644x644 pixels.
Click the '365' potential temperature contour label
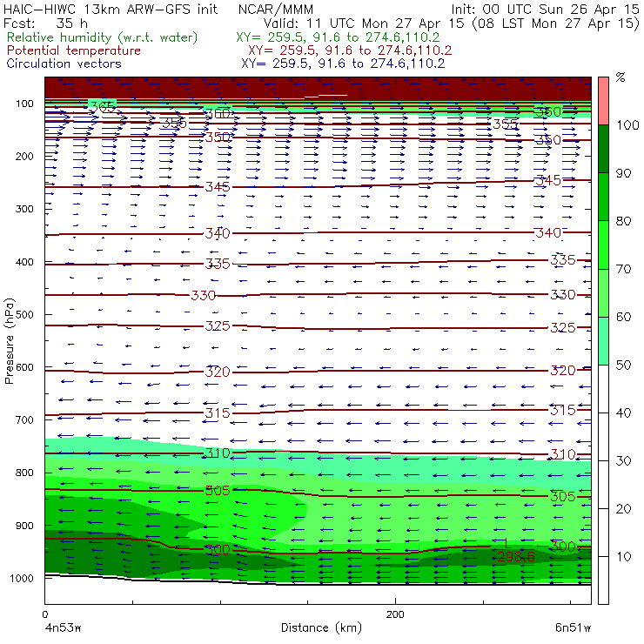[x=103, y=107]
